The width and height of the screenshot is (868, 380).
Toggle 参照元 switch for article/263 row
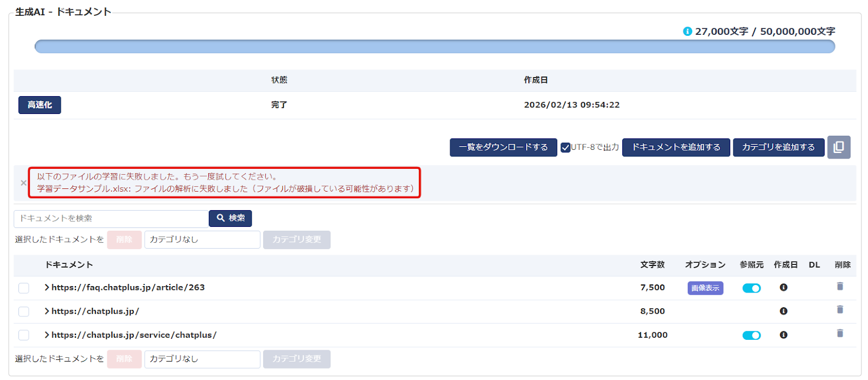coord(751,288)
